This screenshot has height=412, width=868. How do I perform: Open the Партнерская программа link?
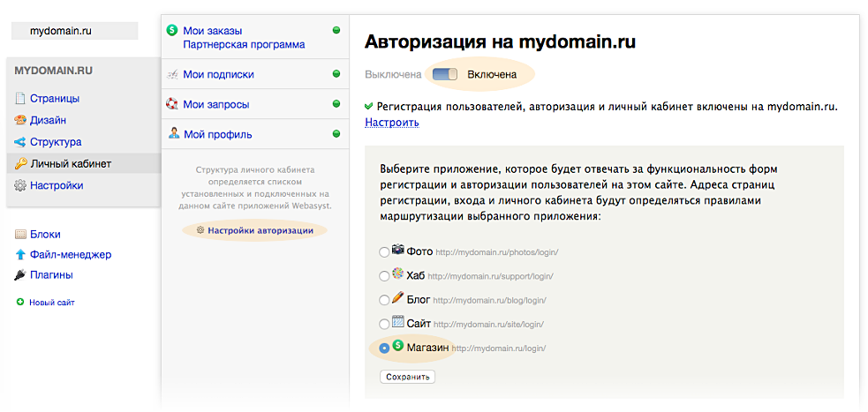(x=244, y=44)
